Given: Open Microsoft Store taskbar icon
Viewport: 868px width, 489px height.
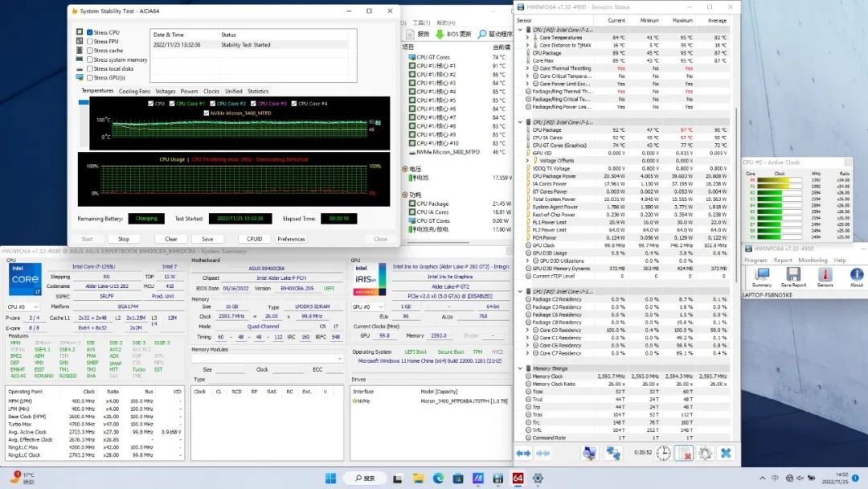Looking at the screenshot, I should [x=458, y=478].
